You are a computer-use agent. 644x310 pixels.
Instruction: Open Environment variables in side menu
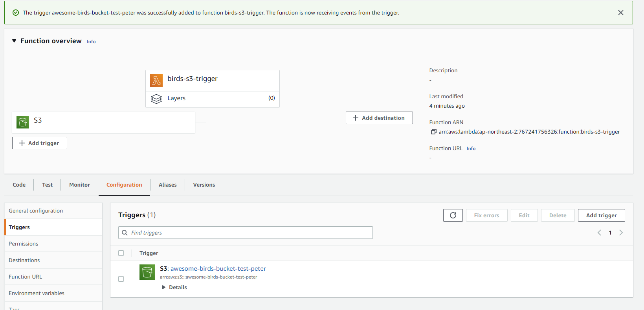pos(53,293)
